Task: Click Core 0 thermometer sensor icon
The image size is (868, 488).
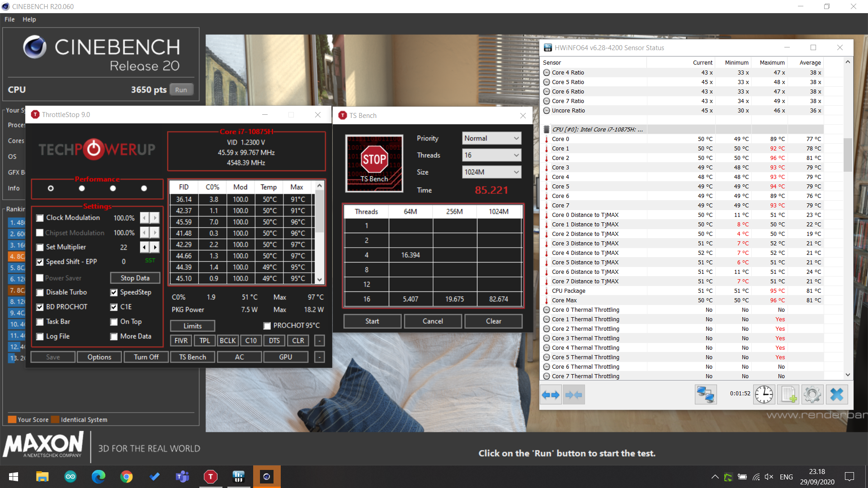Action: pyautogui.click(x=547, y=139)
